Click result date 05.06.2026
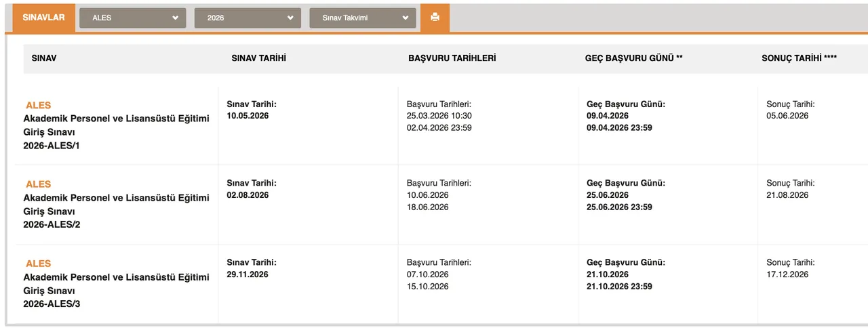868x330 pixels. click(788, 116)
